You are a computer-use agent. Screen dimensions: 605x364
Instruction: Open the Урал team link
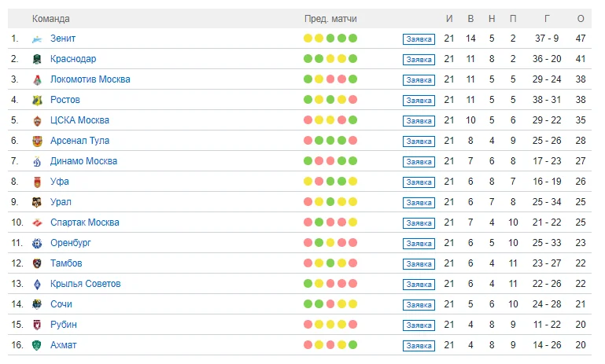click(61, 202)
